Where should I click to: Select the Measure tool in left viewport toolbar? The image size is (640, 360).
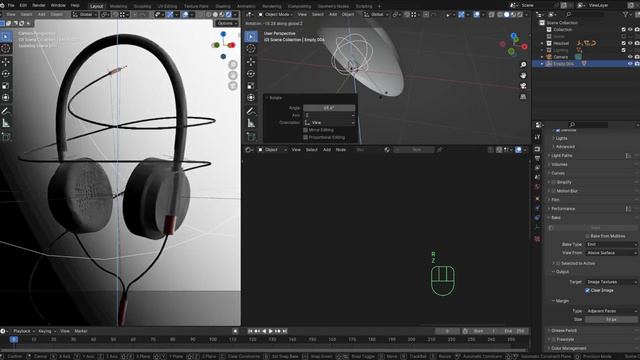coord(6,123)
